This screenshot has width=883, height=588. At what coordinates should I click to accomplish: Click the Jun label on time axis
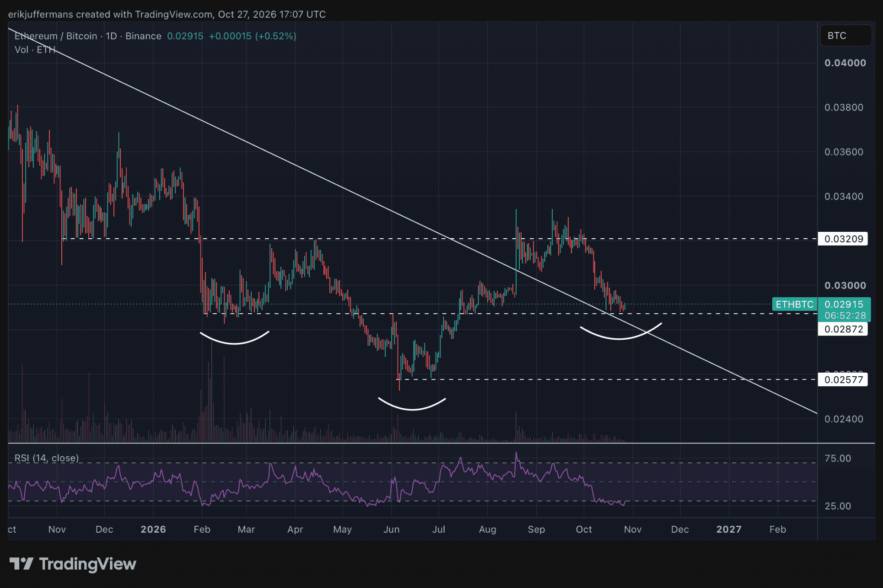(x=392, y=529)
